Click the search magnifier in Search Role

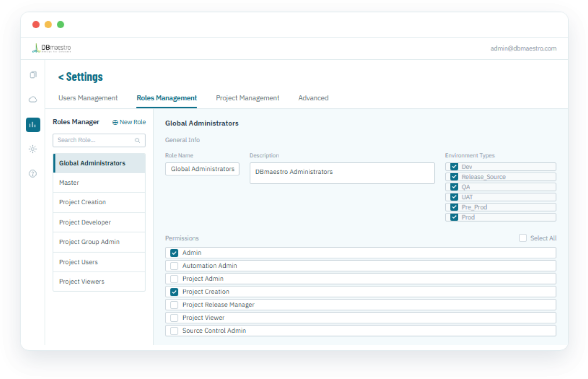pyautogui.click(x=137, y=140)
